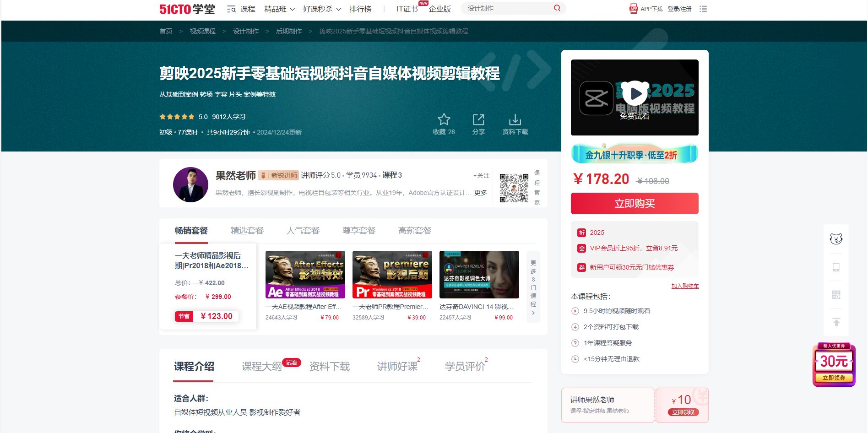The width and height of the screenshot is (868, 433).
Task: Click the 折 discount tag icon
Action: click(x=581, y=233)
